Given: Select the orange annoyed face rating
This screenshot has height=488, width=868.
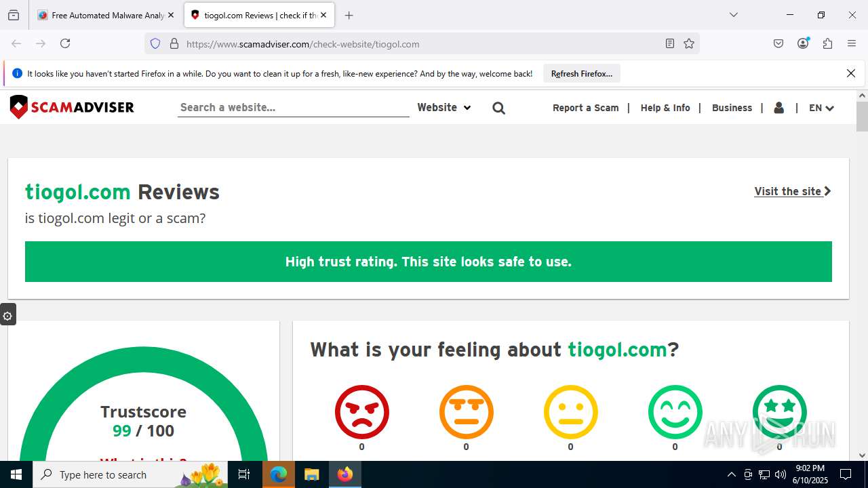Looking at the screenshot, I should click(x=466, y=411).
